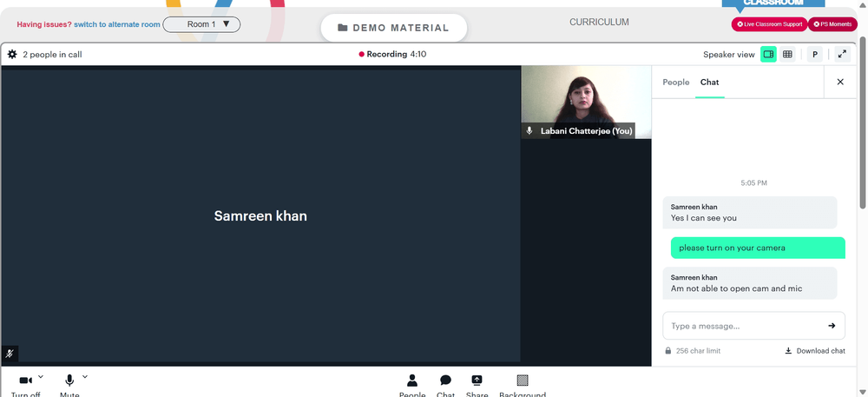Click the P button in call header
Image resolution: width=868 pixels, height=397 pixels.
(815, 54)
